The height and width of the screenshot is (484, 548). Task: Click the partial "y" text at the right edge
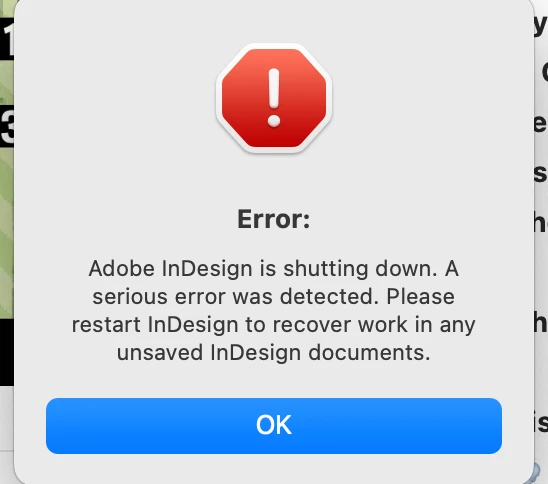pos(540,26)
